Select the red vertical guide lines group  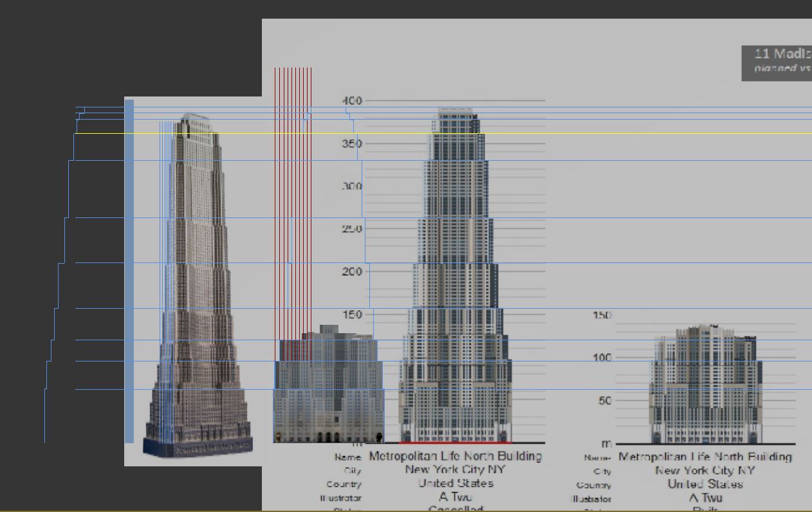click(293, 214)
